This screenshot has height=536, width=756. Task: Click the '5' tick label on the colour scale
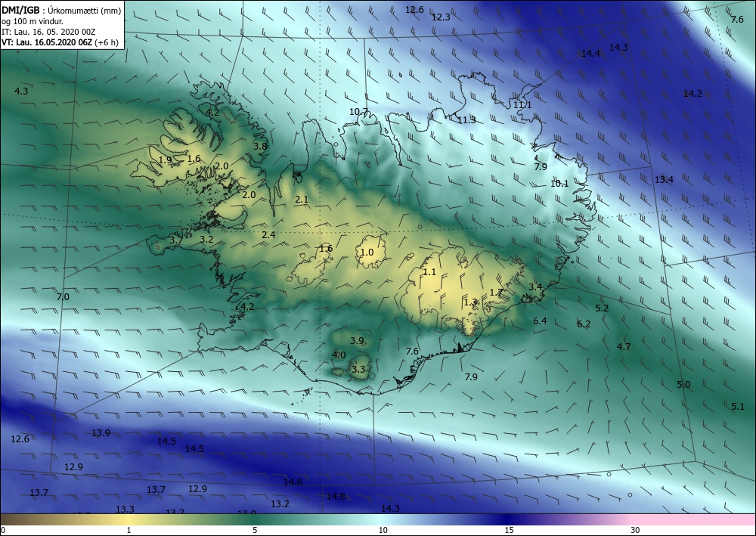click(255, 530)
